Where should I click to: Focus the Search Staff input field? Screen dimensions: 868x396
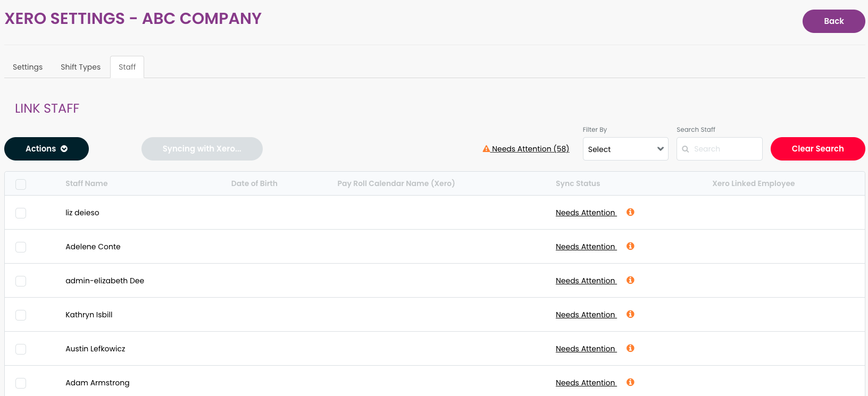720,149
